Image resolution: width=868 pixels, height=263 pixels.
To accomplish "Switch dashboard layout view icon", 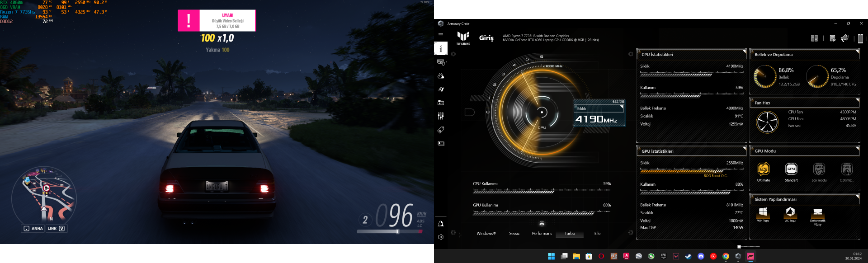I will pyautogui.click(x=814, y=38).
